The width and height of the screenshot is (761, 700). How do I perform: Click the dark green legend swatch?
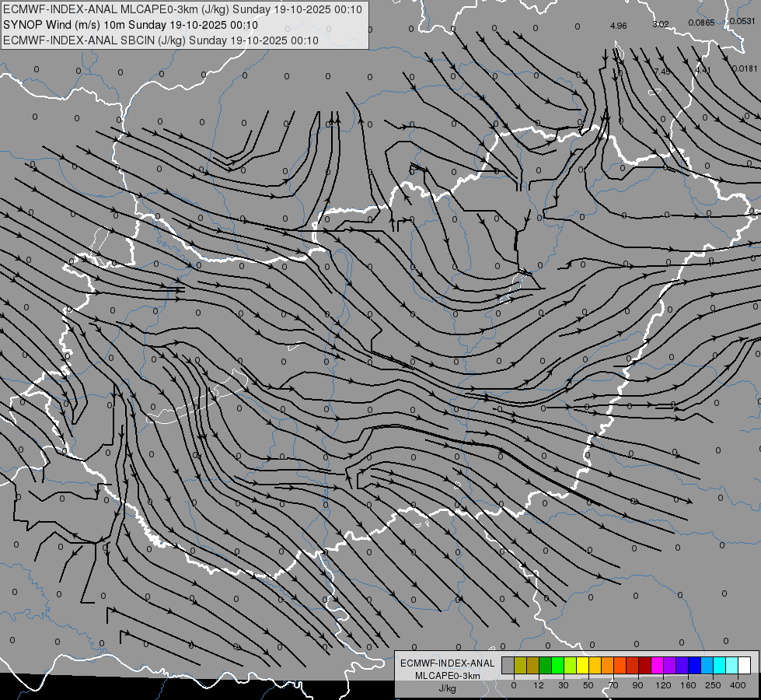coord(546,666)
